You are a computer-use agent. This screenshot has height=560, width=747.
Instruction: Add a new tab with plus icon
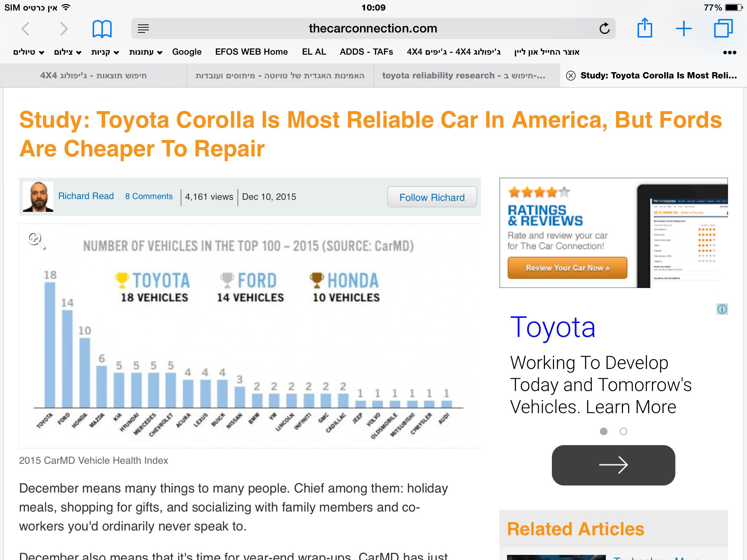tap(684, 29)
